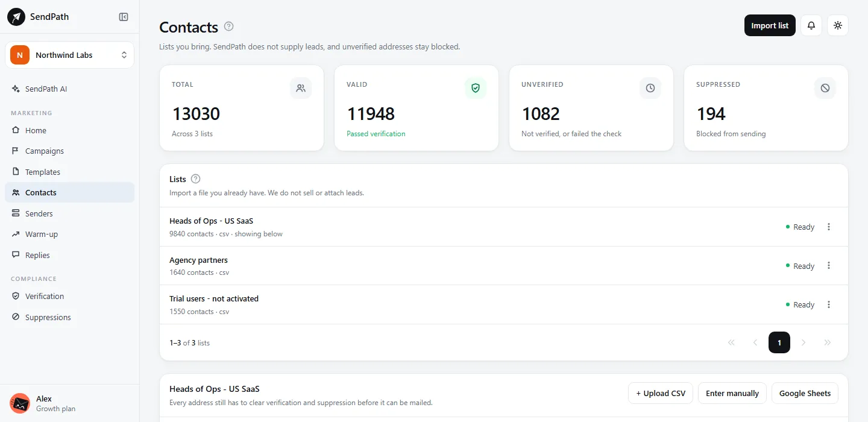Viewport: 868px width, 422px height.
Task: Click the blocked icon in Suppressed card
Action: click(x=825, y=88)
